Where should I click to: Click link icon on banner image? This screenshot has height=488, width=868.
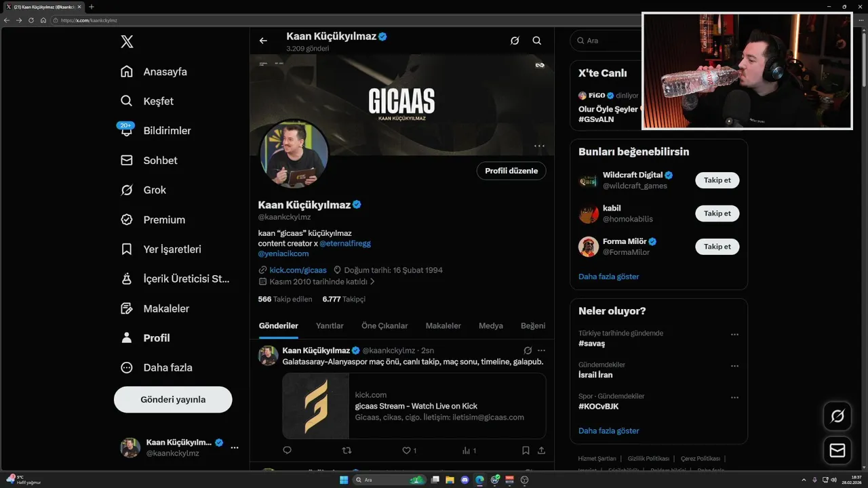point(540,65)
